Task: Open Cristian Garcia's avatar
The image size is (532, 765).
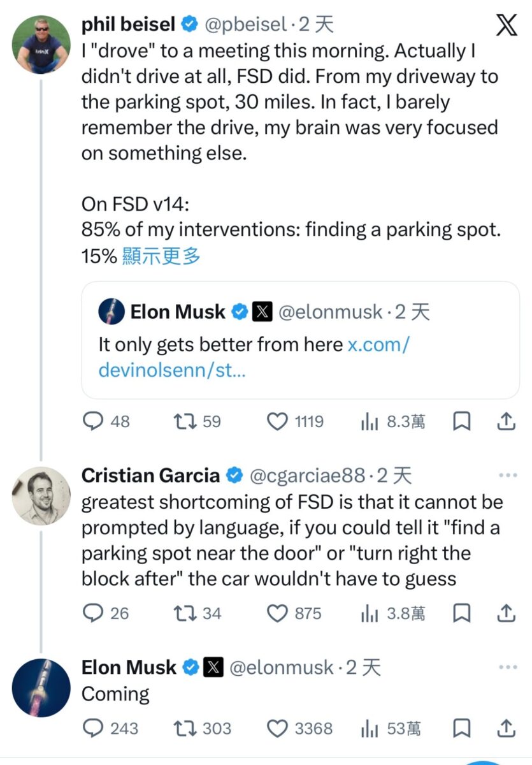Action: pos(41,496)
